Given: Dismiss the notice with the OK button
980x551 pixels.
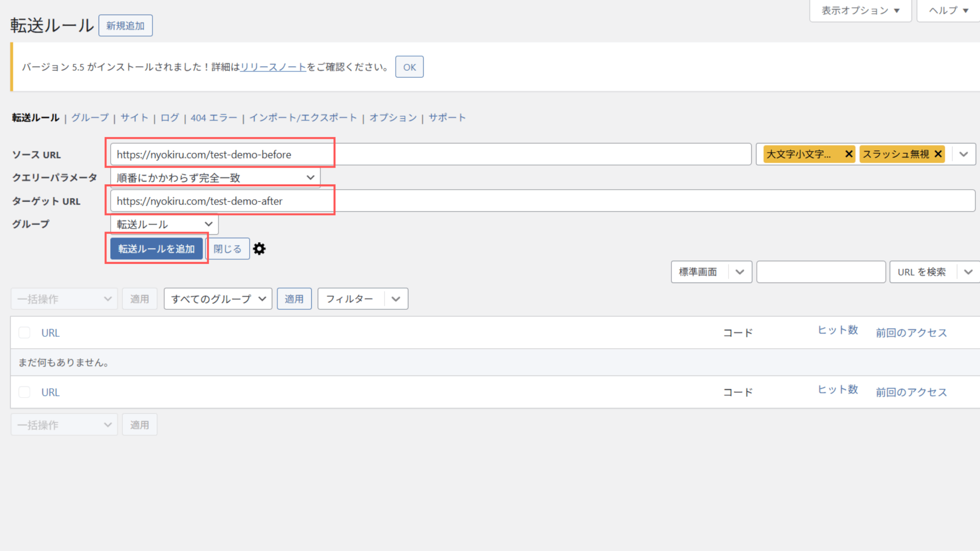Looking at the screenshot, I should (409, 67).
